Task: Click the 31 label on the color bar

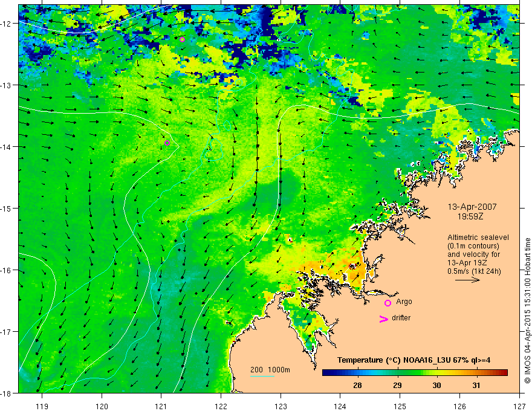Action: [476, 385]
